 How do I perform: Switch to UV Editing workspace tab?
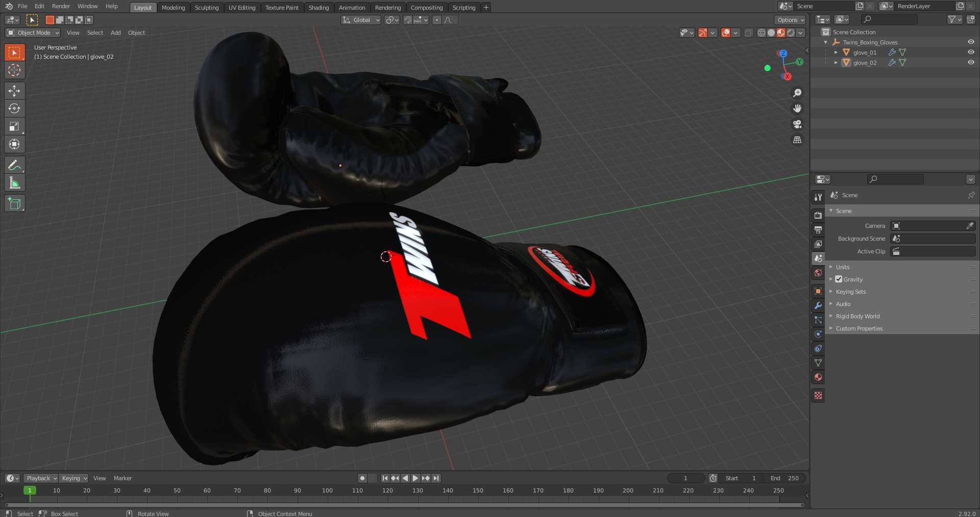[242, 8]
